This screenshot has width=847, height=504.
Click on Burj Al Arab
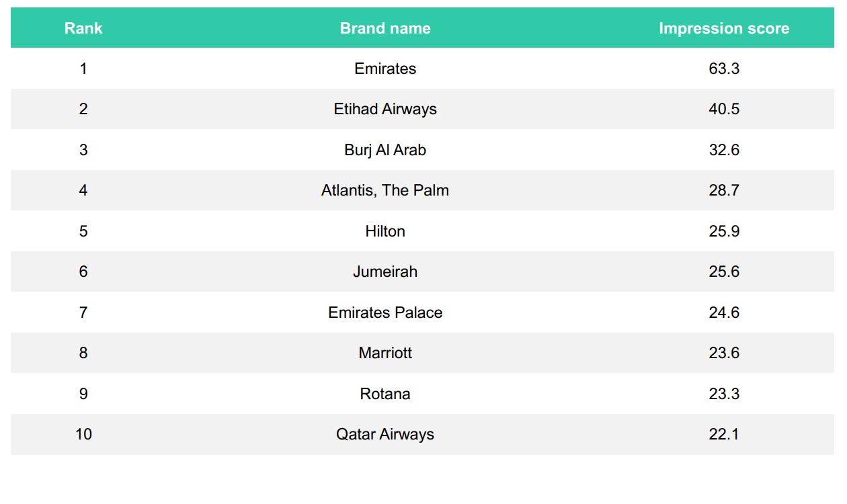(x=385, y=150)
